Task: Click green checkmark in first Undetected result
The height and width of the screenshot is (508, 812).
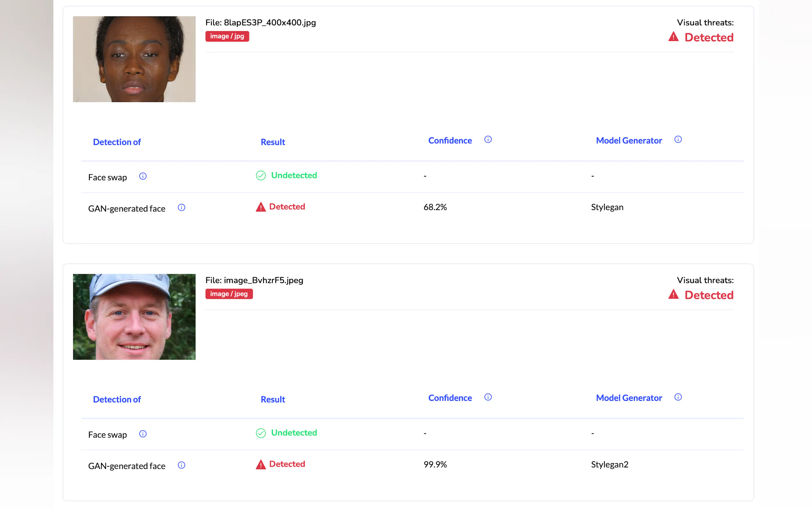Action: click(261, 175)
